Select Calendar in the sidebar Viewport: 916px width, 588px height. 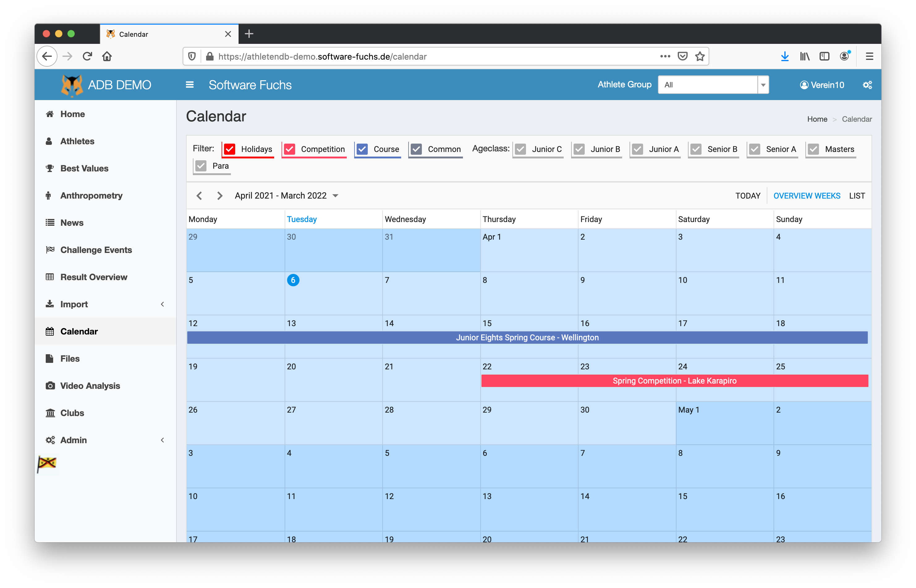point(79,331)
